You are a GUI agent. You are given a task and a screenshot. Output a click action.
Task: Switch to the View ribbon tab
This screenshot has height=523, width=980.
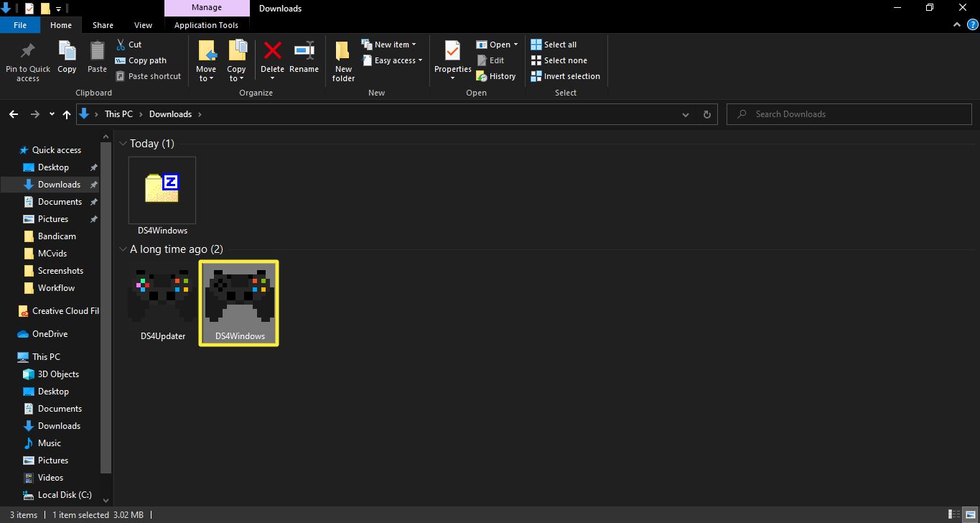[x=144, y=25]
